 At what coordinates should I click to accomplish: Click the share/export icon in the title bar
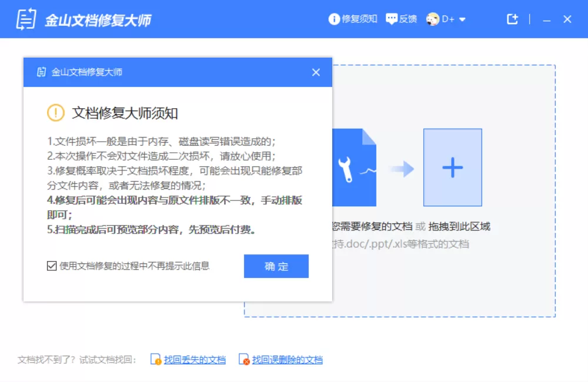(x=512, y=19)
